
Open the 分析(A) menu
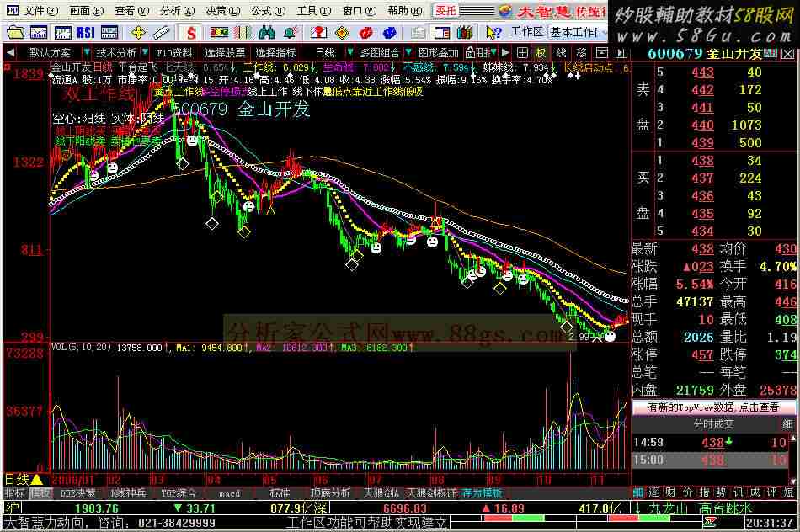click(x=177, y=10)
